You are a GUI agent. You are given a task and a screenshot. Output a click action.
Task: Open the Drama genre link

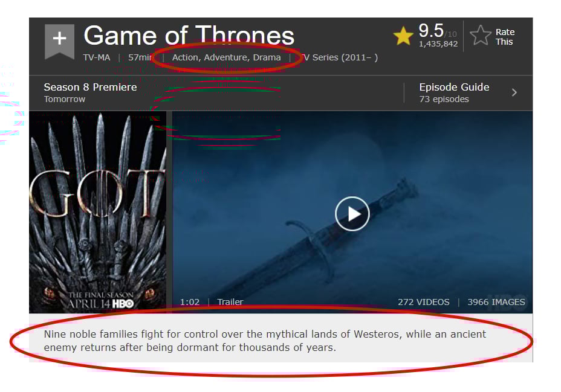point(267,57)
